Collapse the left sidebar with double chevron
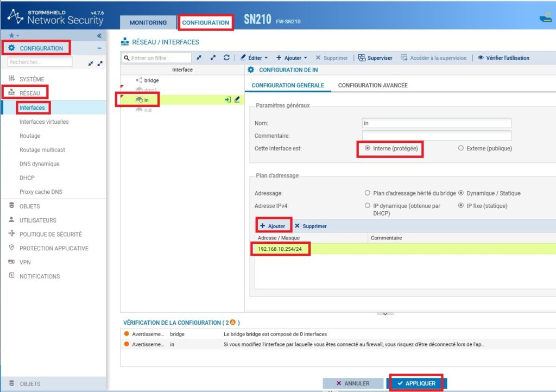 point(99,35)
